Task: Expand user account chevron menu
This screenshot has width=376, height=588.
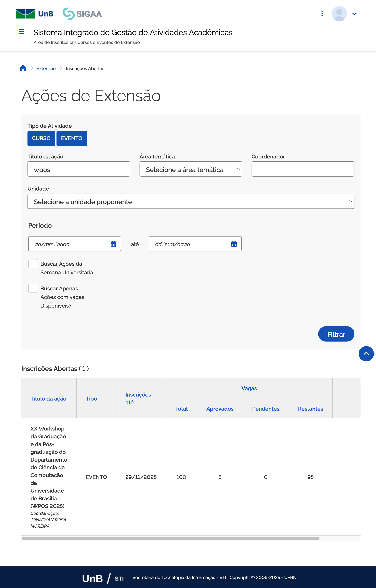Action: coord(354,14)
